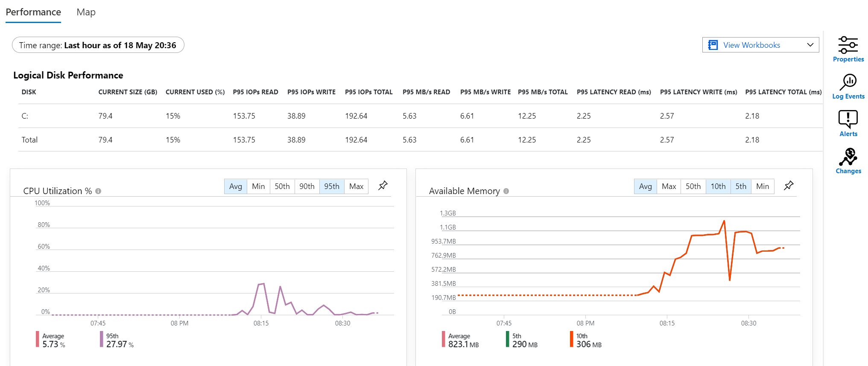Sort by P95 MB/s WRITE header
This screenshot has height=366, width=868.
(485, 92)
